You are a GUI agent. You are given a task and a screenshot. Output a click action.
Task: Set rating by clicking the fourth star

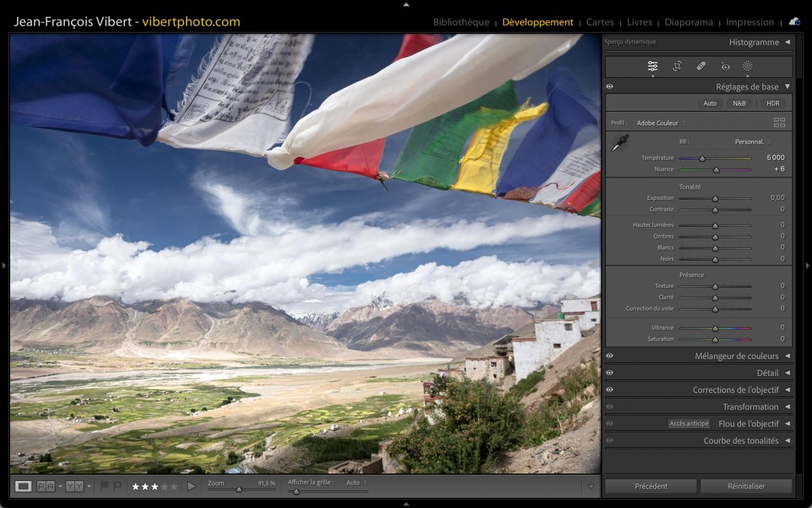coord(164,486)
